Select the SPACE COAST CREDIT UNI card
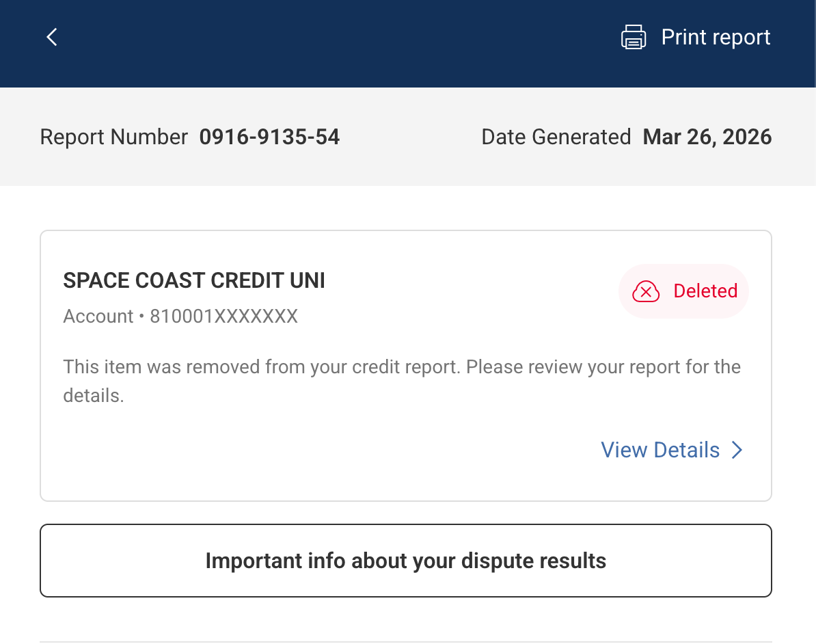This screenshot has width=816, height=644. [x=406, y=364]
